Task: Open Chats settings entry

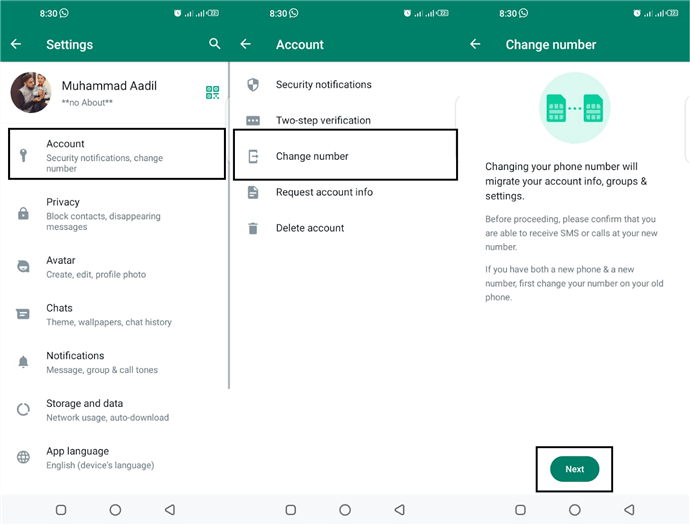Action: [x=114, y=315]
